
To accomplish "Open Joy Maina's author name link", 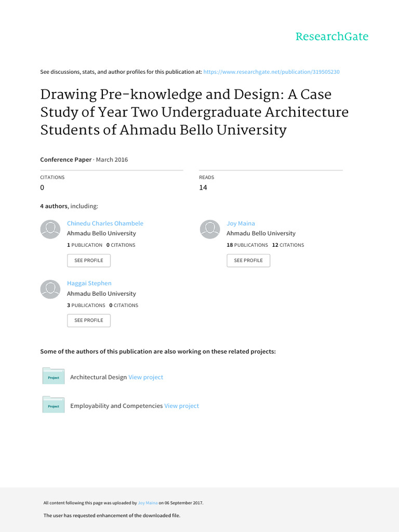I will point(241,223).
